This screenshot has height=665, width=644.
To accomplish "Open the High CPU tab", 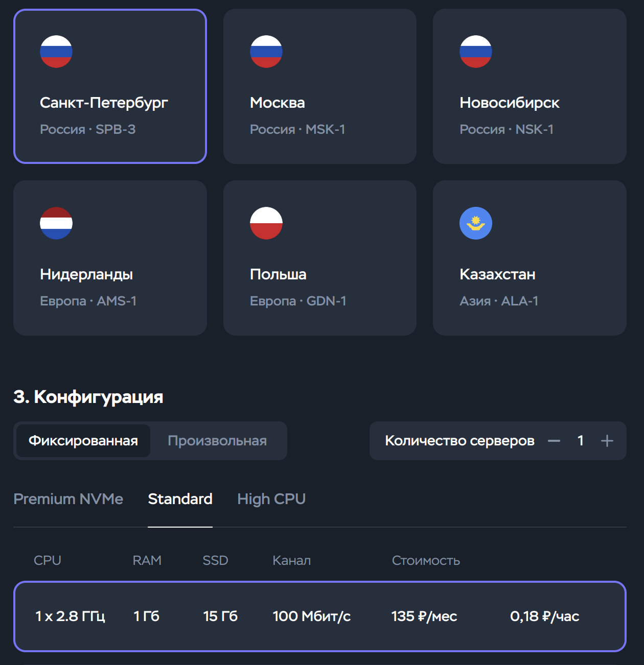I will [271, 499].
